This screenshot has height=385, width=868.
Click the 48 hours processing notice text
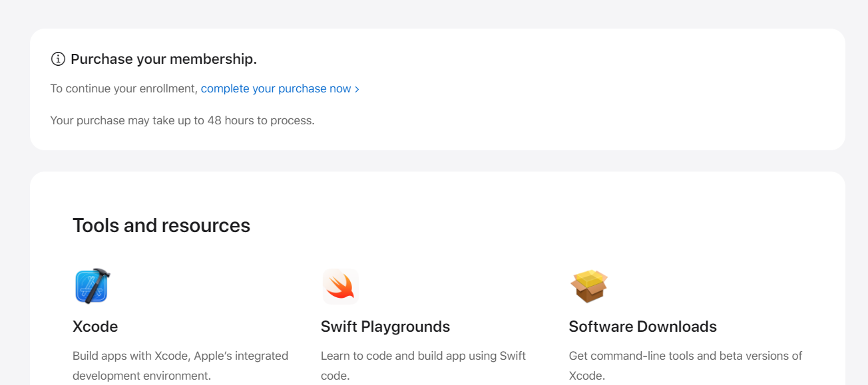tap(182, 120)
